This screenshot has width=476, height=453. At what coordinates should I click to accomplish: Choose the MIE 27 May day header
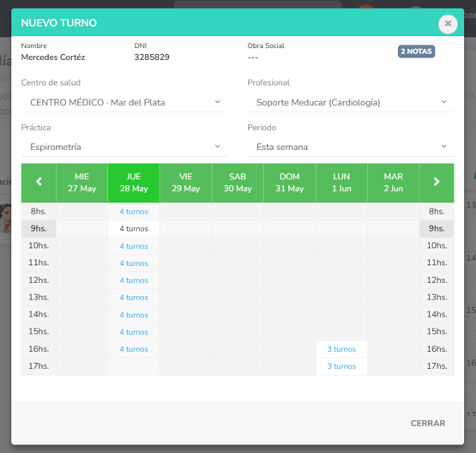click(x=82, y=183)
